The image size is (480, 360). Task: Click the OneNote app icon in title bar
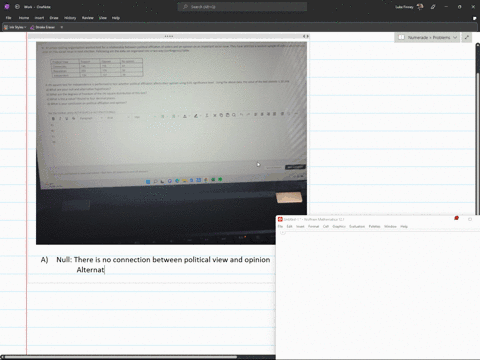click(x=7, y=7)
